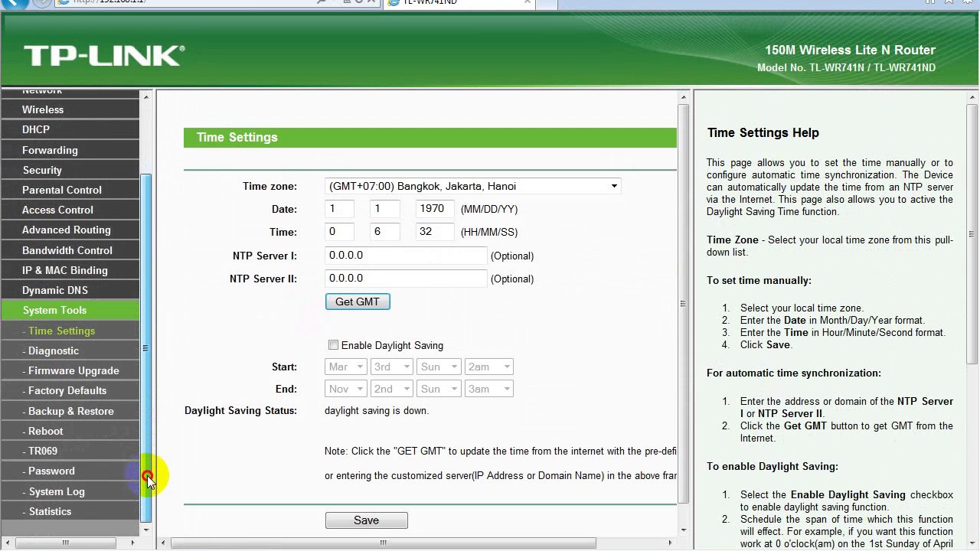Open the Start month dropdown showing Mar
Screen dimensions: 980x551
pyautogui.click(x=345, y=367)
